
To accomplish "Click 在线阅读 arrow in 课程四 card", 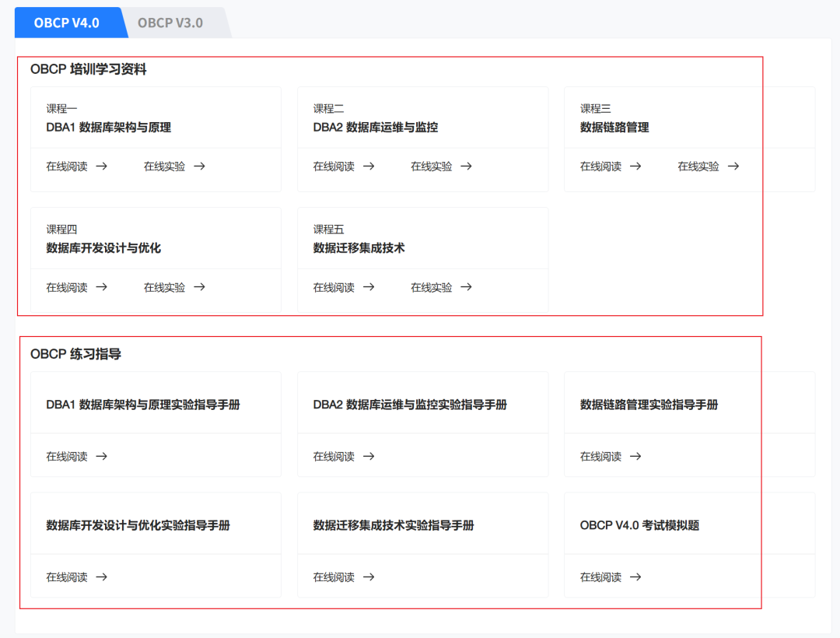I will (x=102, y=287).
